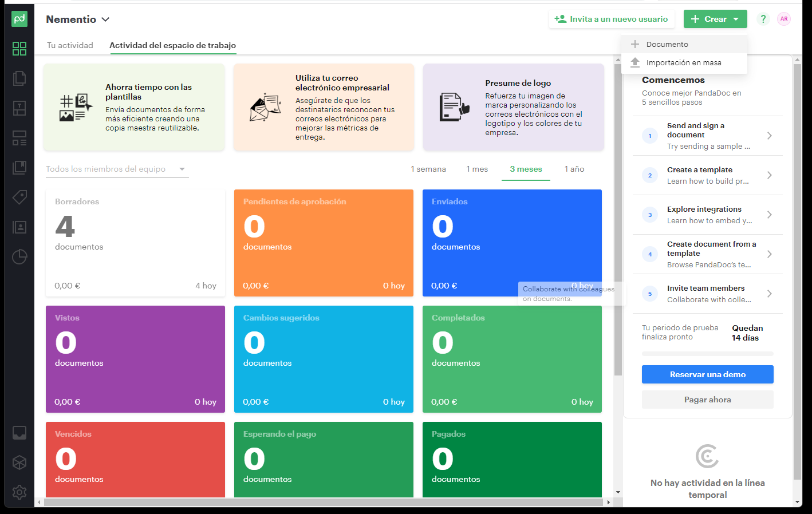Click the right panel vertical scrollbar
812x514 pixels.
tap(797, 272)
